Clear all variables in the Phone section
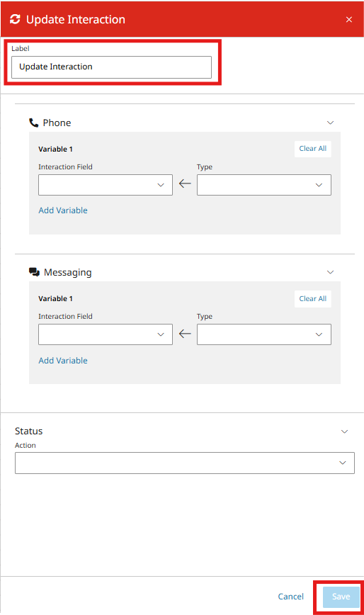 [x=313, y=149]
